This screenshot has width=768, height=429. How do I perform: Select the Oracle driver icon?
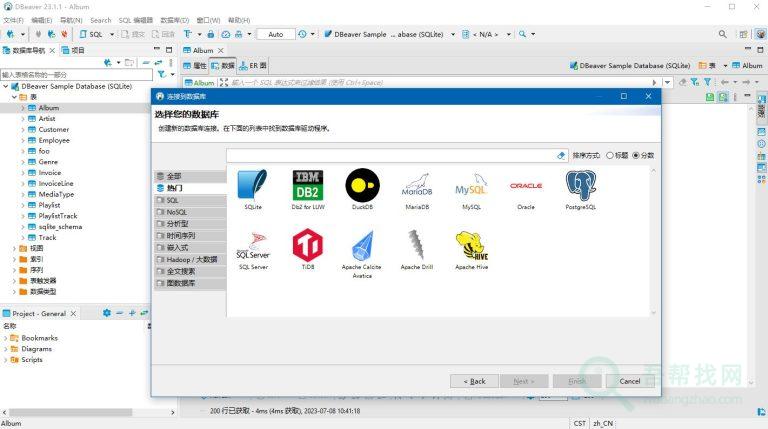click(x=526, y=186)
